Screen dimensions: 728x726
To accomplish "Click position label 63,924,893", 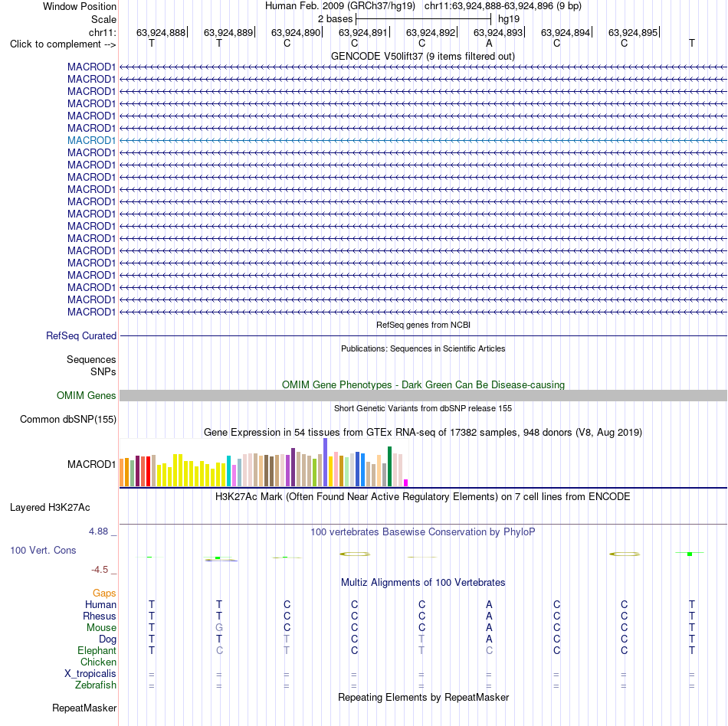I will pos(498,32).
